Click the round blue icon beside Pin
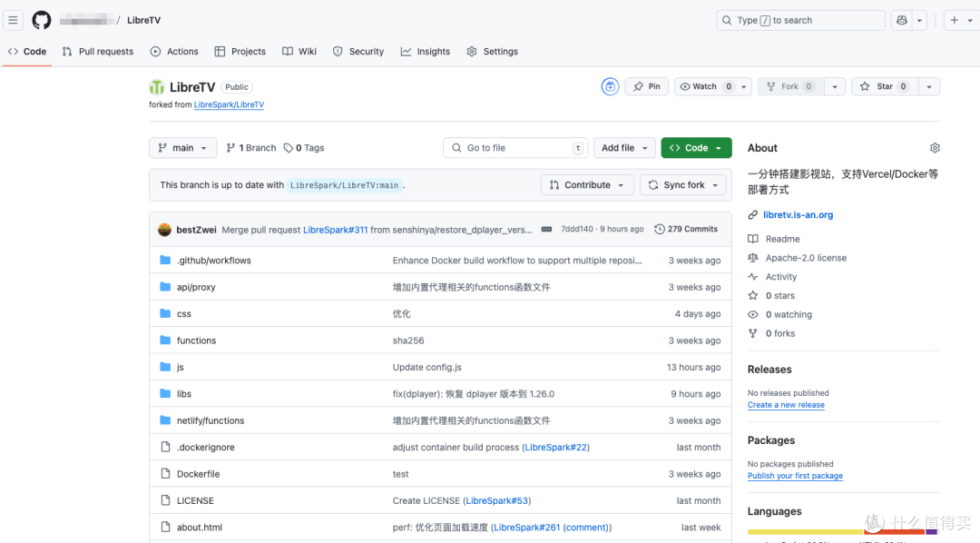Image resolution: width=980 pixels, height=543 pixels. point(610,86)
